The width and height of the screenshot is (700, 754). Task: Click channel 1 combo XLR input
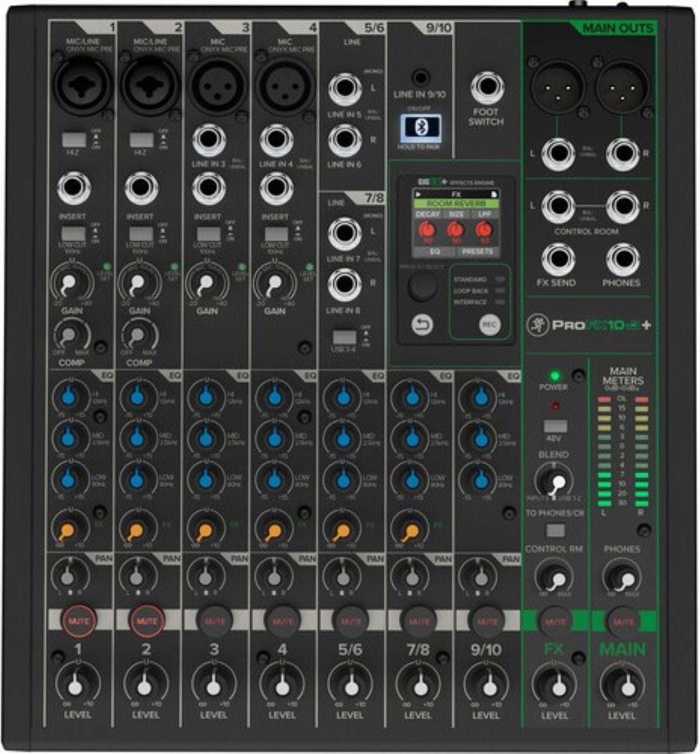point(83,85)
